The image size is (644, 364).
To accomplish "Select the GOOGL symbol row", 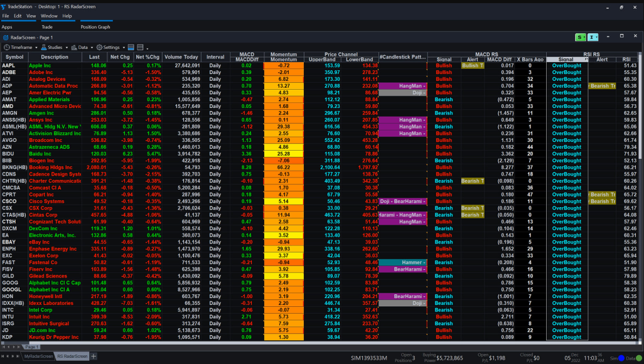I will pos(14,290).
